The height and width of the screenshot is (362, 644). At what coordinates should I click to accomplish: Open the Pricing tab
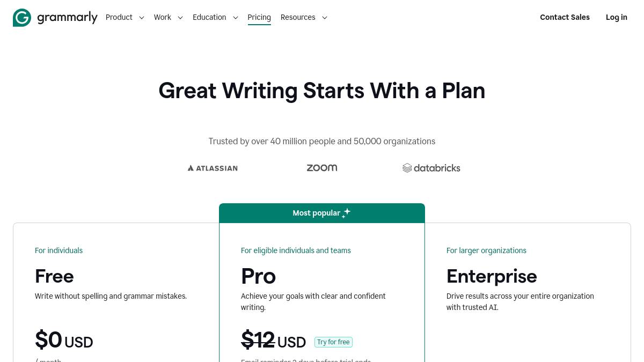click(259, 18)
